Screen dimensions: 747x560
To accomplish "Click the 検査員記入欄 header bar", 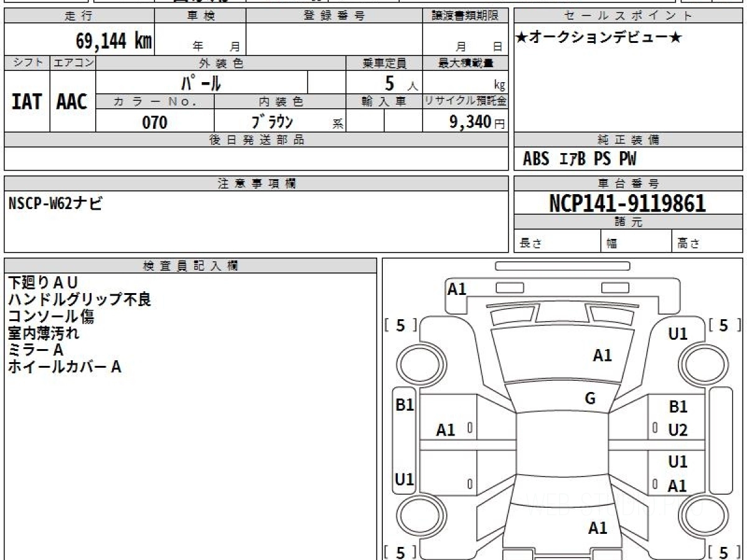I will pos(190,266).
